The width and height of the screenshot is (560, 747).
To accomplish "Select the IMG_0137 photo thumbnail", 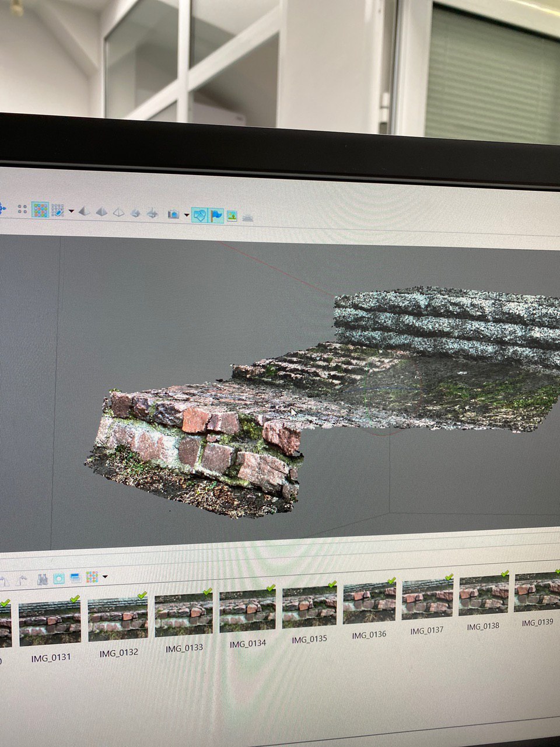I will pyautogui.click(x=428, y=600).
